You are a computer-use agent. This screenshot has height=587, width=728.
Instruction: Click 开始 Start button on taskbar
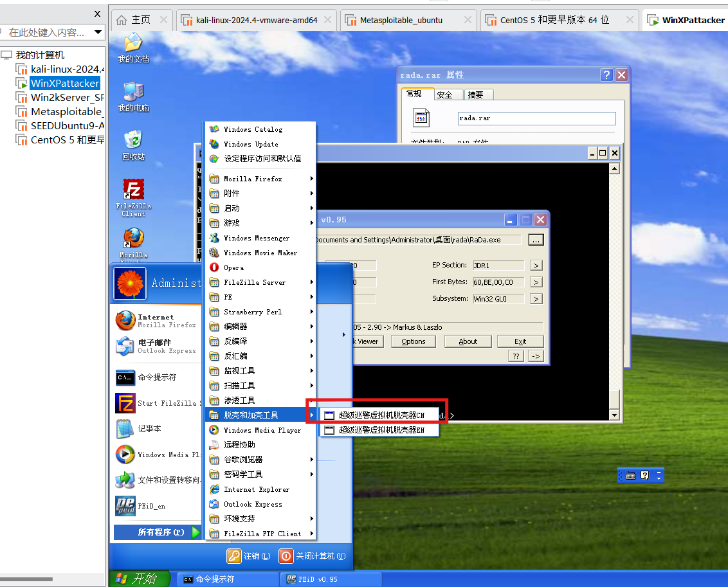[x=140, y=579]
